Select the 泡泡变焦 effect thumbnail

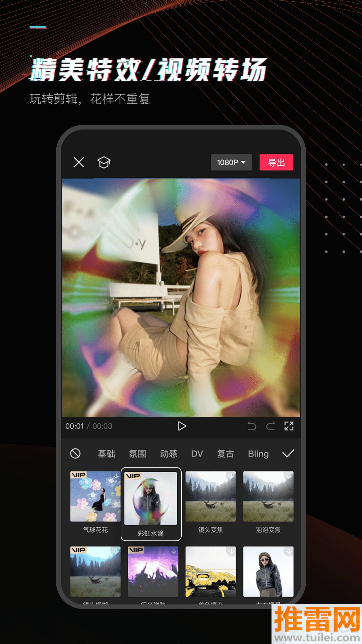268,496
